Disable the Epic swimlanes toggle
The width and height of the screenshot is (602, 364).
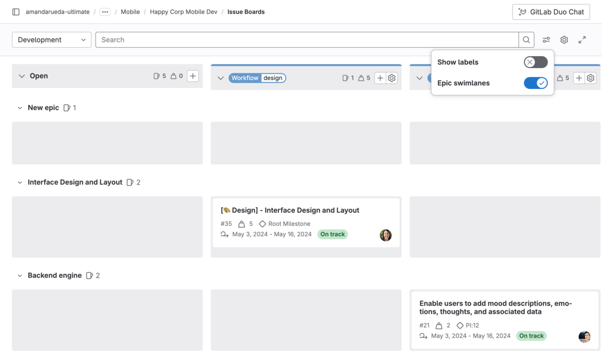point(535,83)
